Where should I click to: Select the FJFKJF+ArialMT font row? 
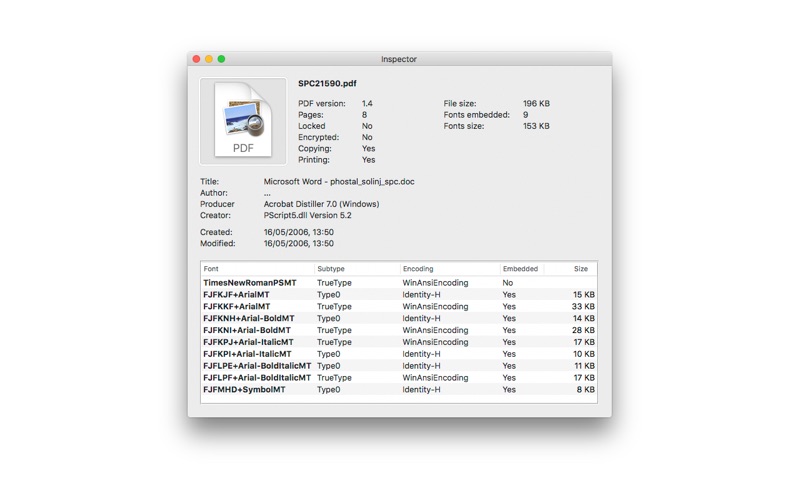tap(399, 295)
